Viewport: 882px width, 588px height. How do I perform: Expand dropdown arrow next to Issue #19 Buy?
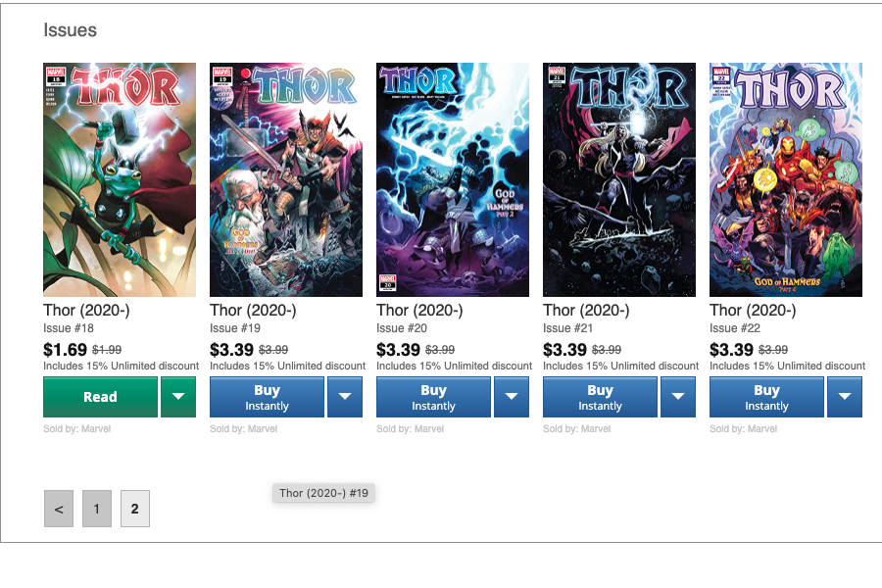coord(345,397)
